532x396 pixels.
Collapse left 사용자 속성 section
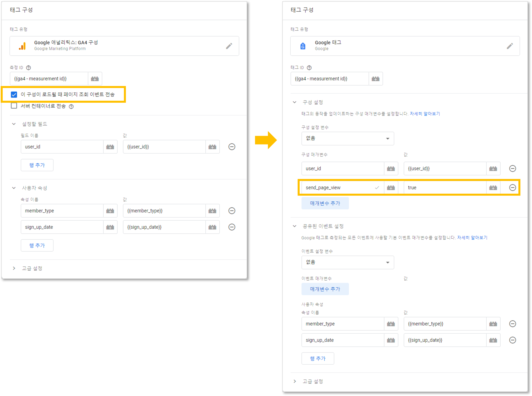click(14, 188)
